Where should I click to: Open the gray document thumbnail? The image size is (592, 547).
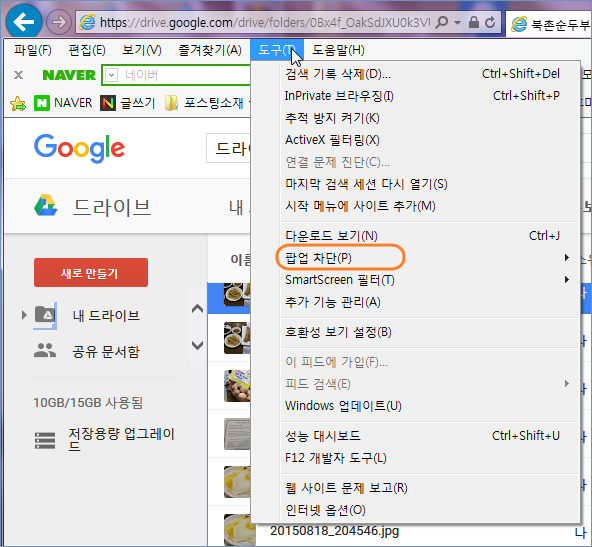(x=237, y=434)
